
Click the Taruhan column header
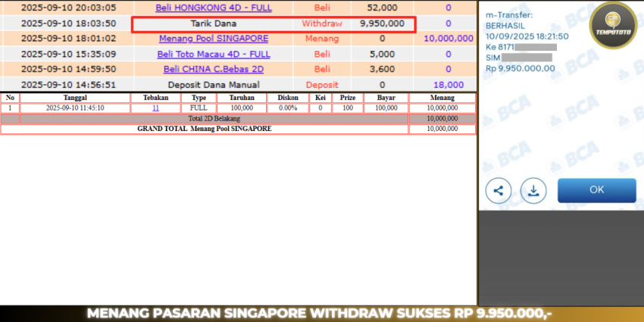242,98
